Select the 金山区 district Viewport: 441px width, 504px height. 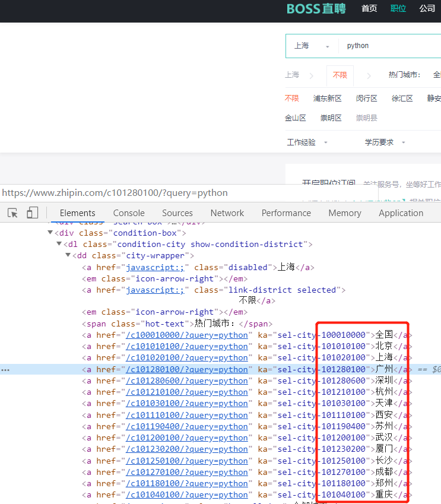(296, 118)
